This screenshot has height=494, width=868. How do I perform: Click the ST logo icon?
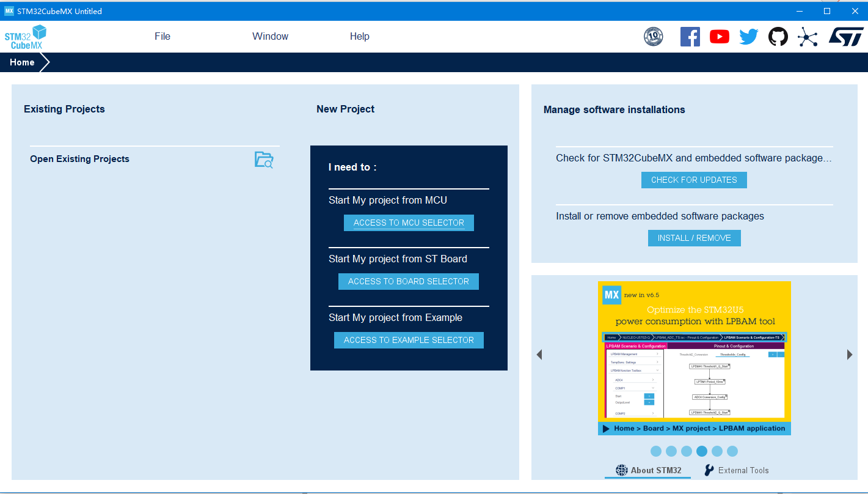[x=846, y=37]
